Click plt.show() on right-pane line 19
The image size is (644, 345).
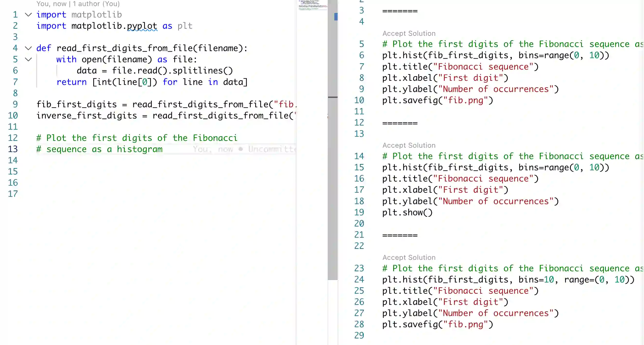tap(407, 212)
